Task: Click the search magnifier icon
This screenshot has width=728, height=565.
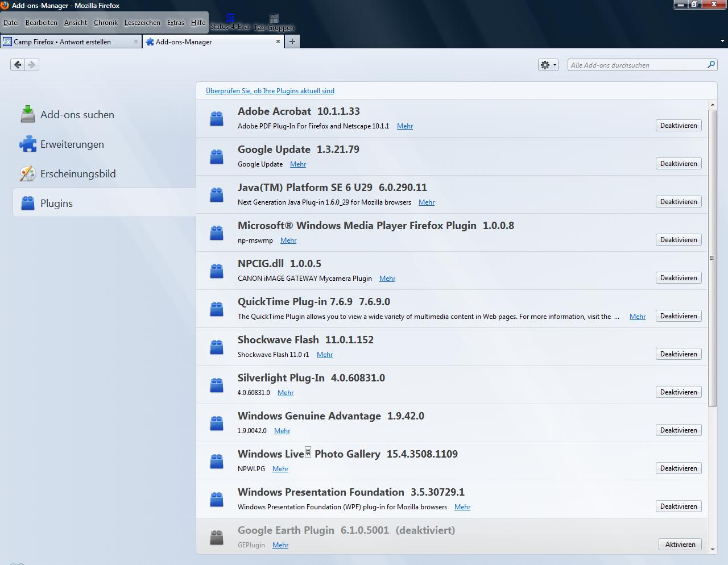Action: [x=711, y=65]
